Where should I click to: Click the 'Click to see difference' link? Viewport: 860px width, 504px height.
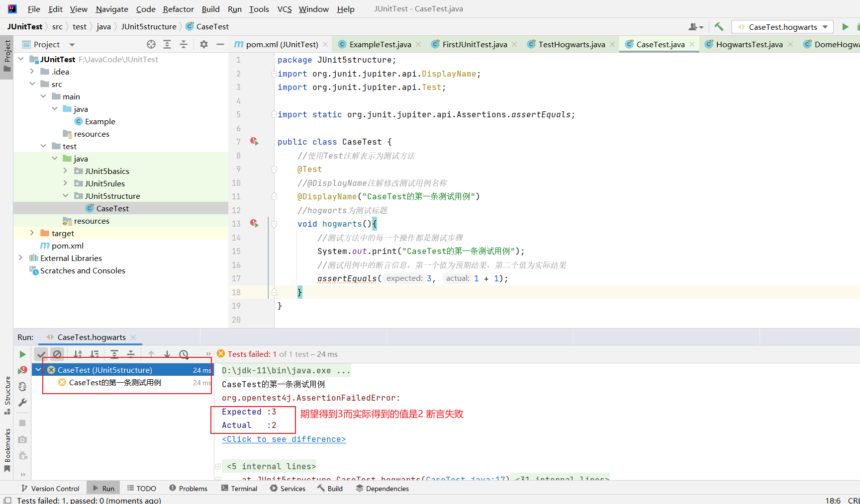pos(284,439)
